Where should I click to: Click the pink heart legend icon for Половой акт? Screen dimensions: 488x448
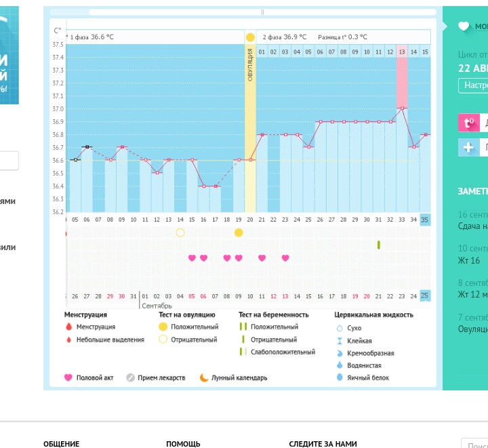point(68,378)
